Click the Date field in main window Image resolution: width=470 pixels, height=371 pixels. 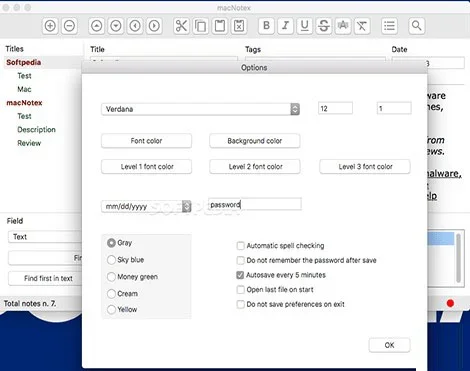pos(428,63)
